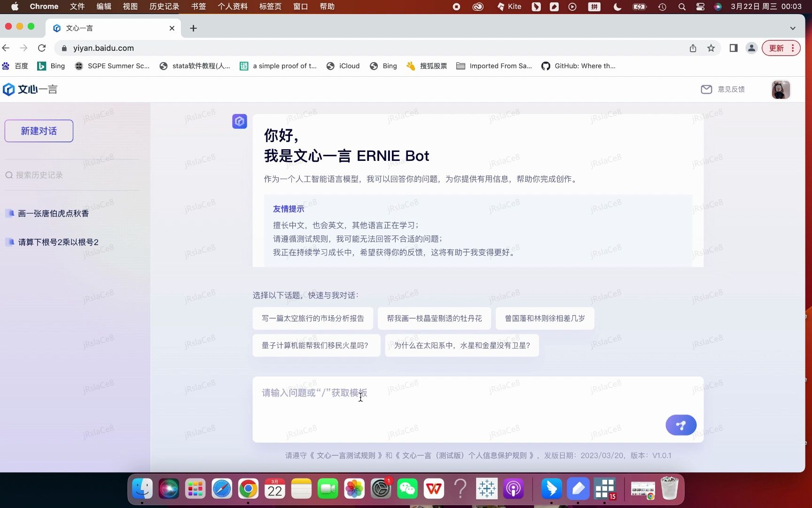Click the send message button

[681, 425]
